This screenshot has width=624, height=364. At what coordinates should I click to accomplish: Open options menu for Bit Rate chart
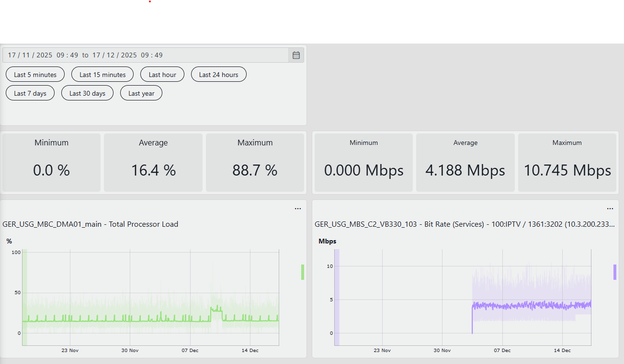[610, 209]
